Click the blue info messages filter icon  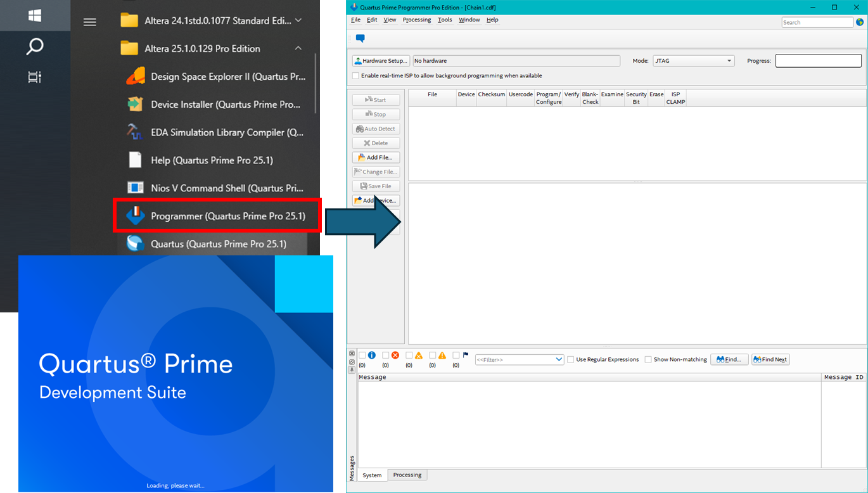click(371, 355)
